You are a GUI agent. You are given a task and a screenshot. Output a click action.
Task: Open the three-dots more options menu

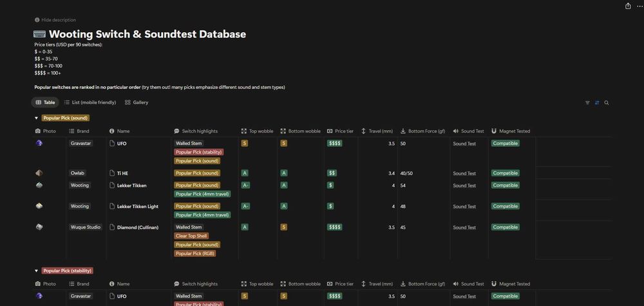click(639, 6)
